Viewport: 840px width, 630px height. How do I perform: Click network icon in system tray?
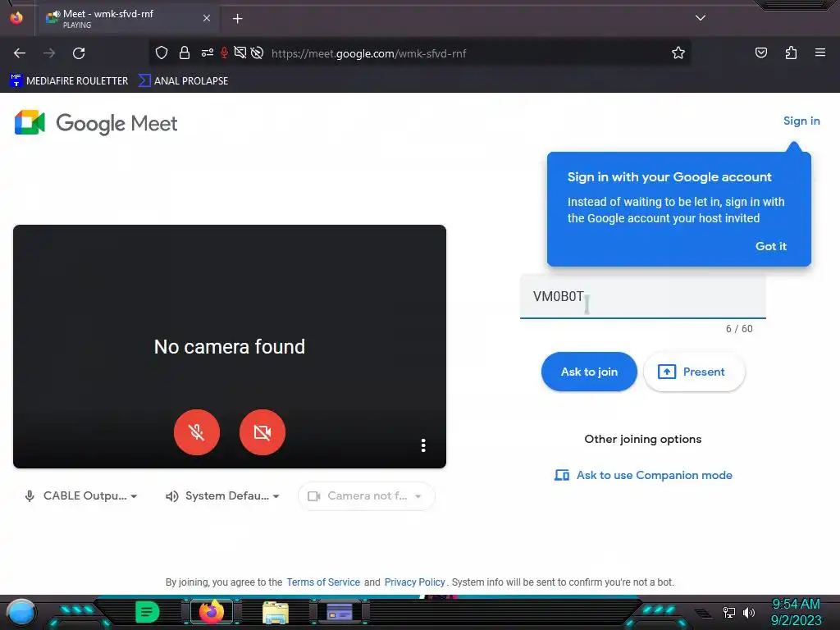pyautogui.click(x=728, y=612)
